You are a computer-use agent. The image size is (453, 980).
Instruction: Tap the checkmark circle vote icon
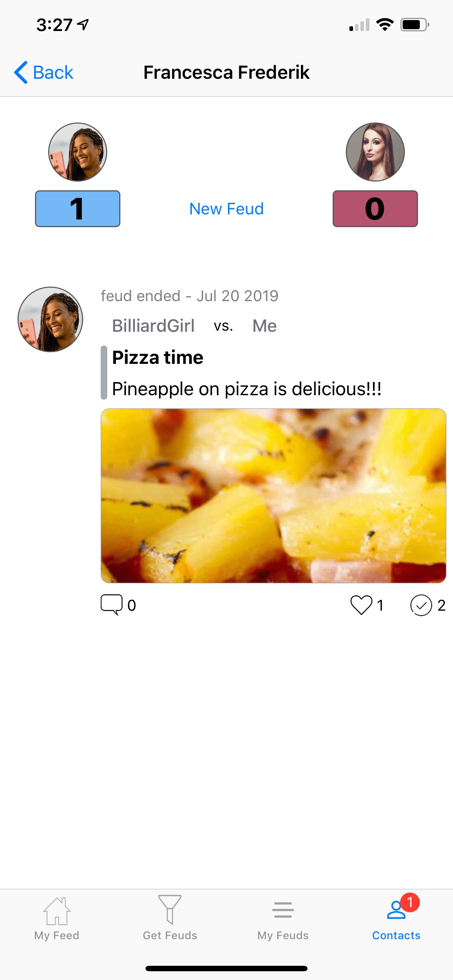point(421,605)
